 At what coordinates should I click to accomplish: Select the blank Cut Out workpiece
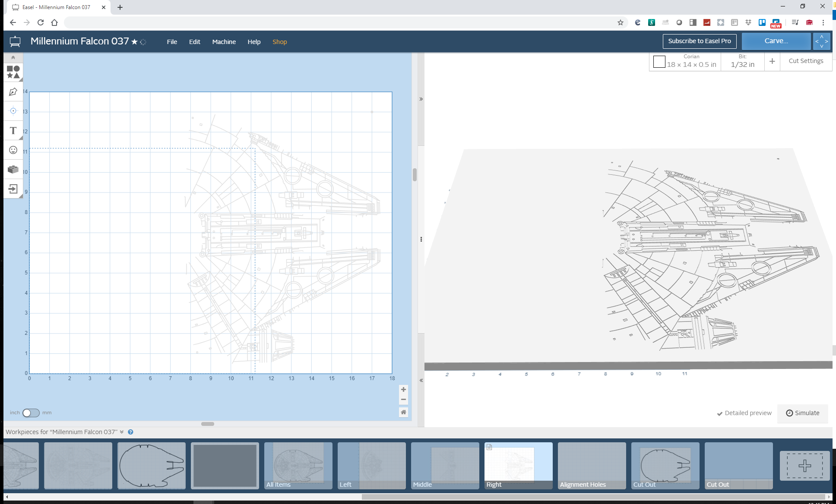point(739,466)
